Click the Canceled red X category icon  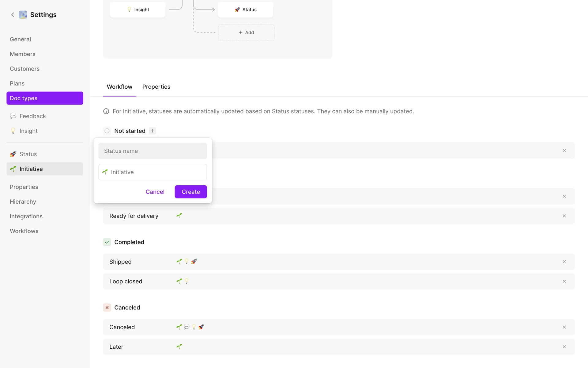tap(107, 308)
